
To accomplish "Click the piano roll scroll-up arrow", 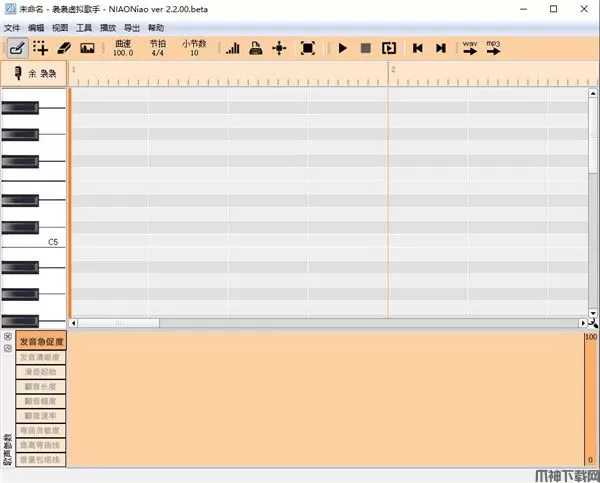I will coord(593,93).
